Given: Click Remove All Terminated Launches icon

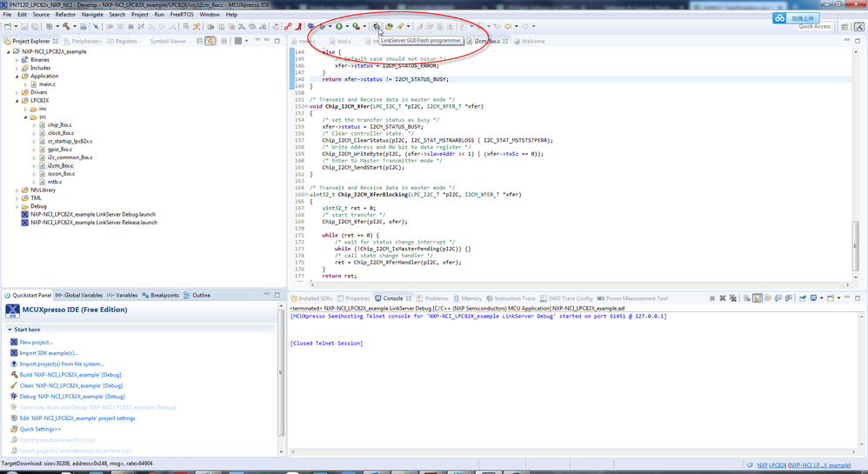Looking at the screenshot, I should point(733,298).
